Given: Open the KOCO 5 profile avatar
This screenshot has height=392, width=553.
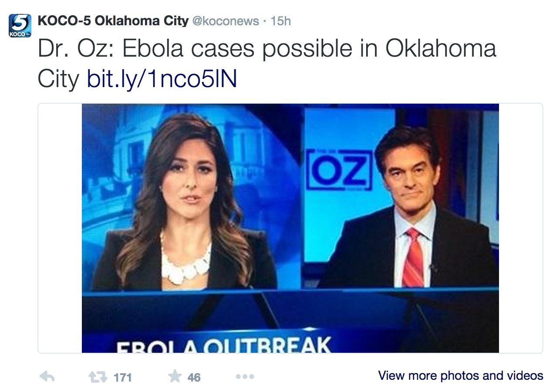Looking at the screenshot, I should click(x=20, y=25).
